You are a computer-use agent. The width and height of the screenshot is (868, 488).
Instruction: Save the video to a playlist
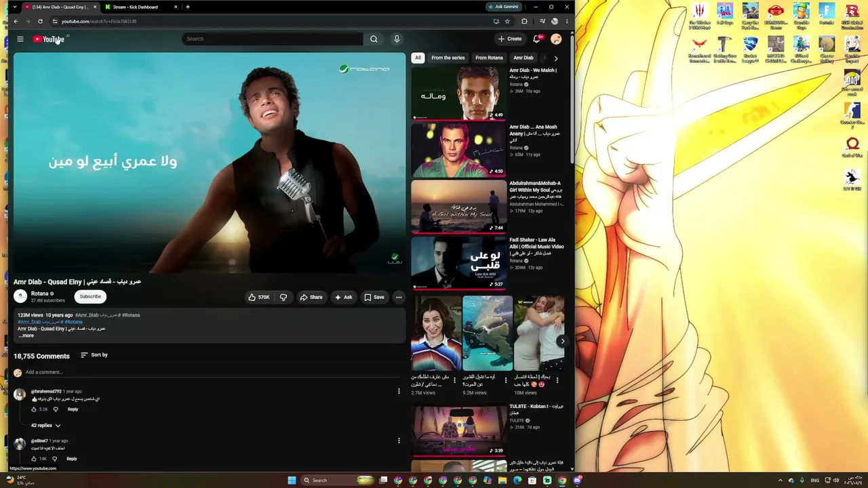374,297
